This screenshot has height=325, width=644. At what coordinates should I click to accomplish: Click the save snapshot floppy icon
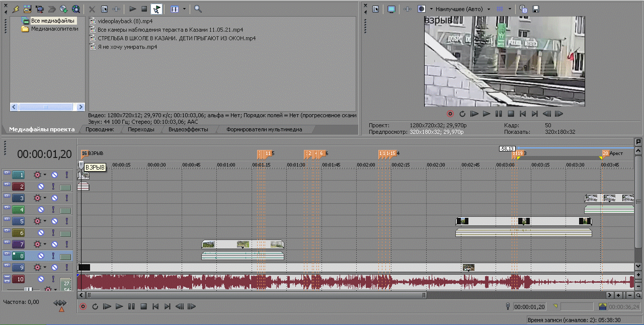pyautogui.click(x=536, y=9)
